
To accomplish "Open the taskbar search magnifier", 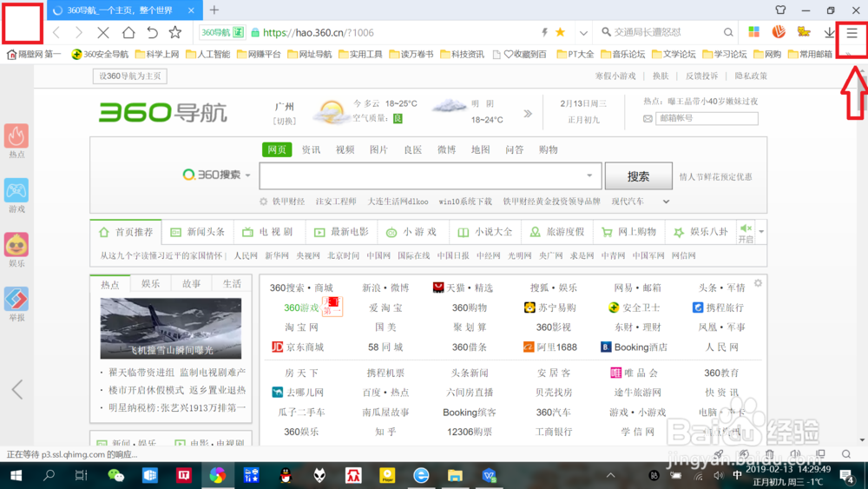I will click(49, 475).
